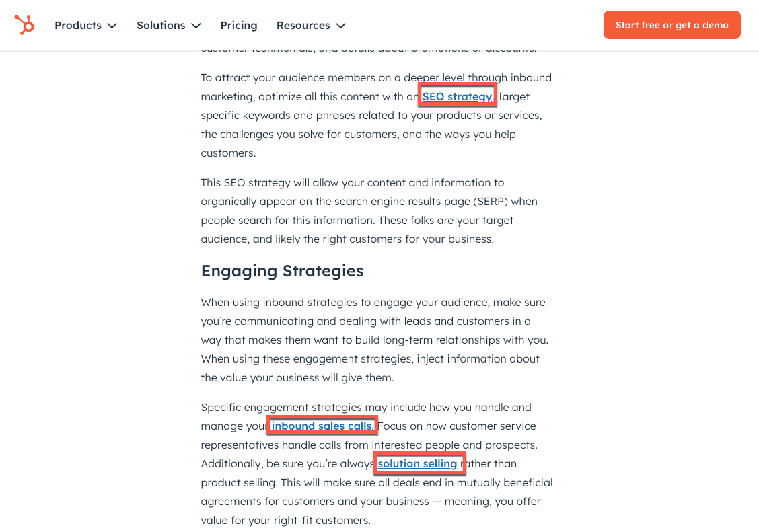Click the paragraph starting 'This SEO strategy will allow'
The height and width of the screenshot is (532, 759).
(x=369, y=211)
